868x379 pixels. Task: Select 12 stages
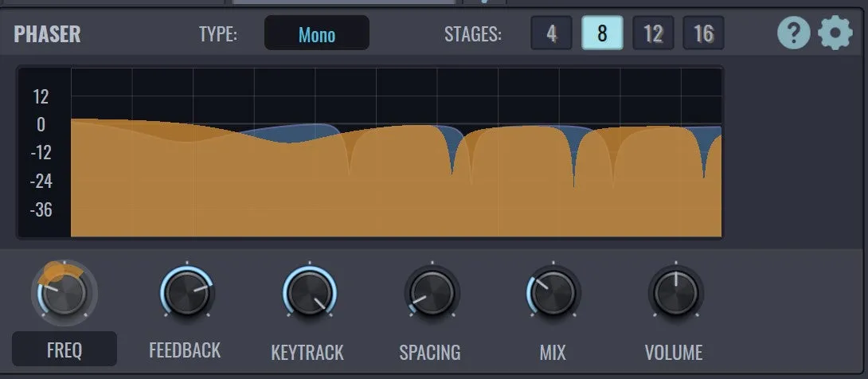click(x=653, y=33)
